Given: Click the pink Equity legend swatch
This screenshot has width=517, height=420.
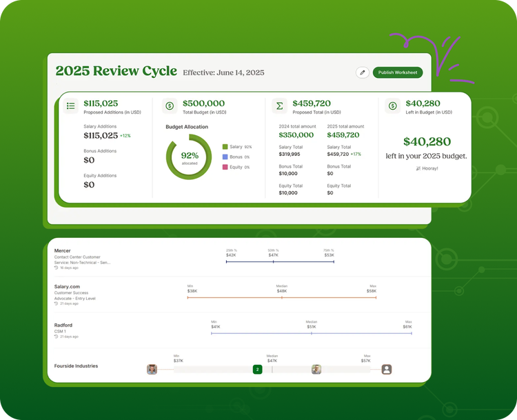Looking at the screenshot, I should tap(225, 167).
